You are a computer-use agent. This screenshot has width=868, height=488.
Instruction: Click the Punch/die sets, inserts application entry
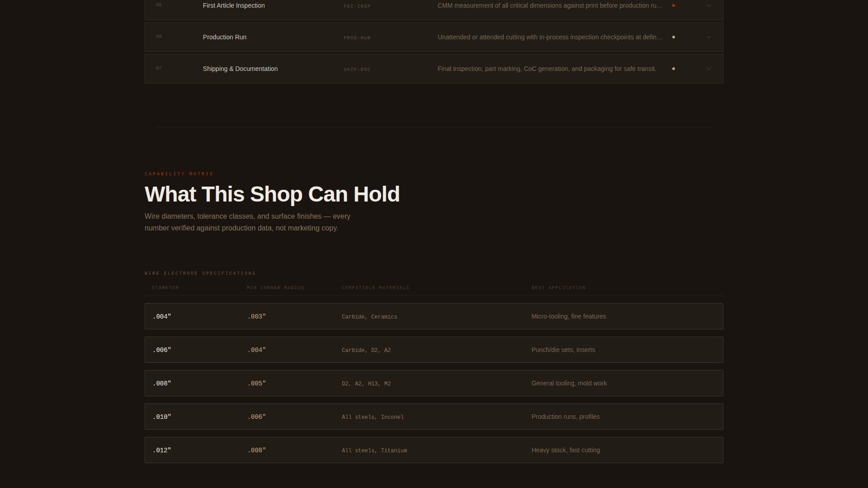tap(563, 350)
